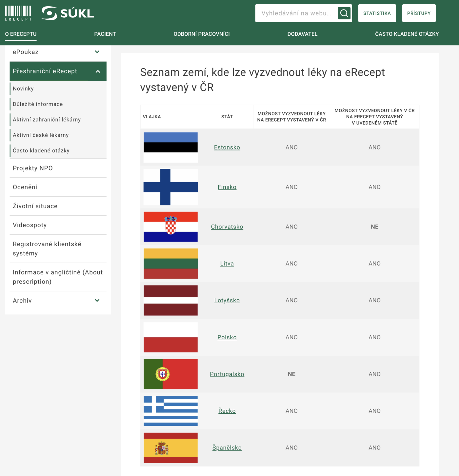Open the Estonsko link
Image resolution: width=459 pixels, height=476 pixels.
pyautogui.click(x=227, y=148)
